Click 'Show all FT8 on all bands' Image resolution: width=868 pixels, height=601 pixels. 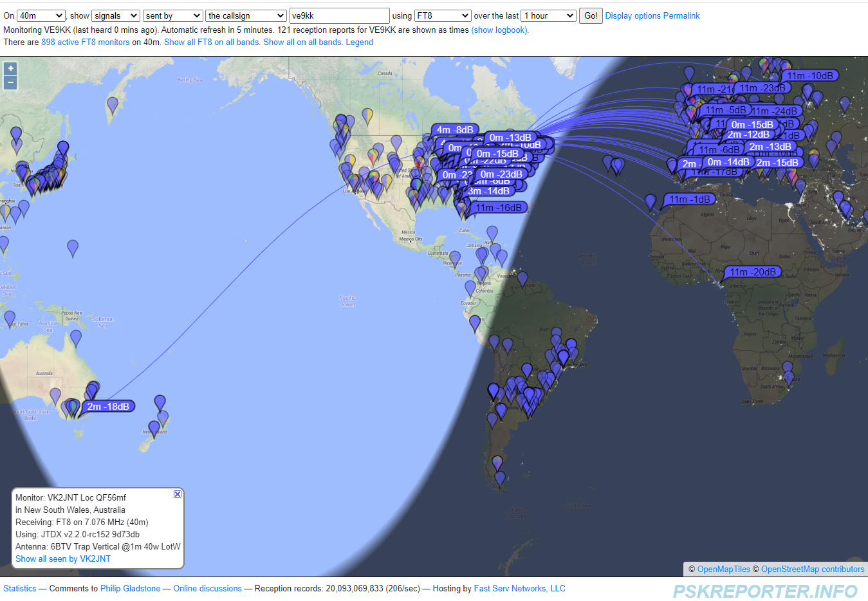point(212,42)
